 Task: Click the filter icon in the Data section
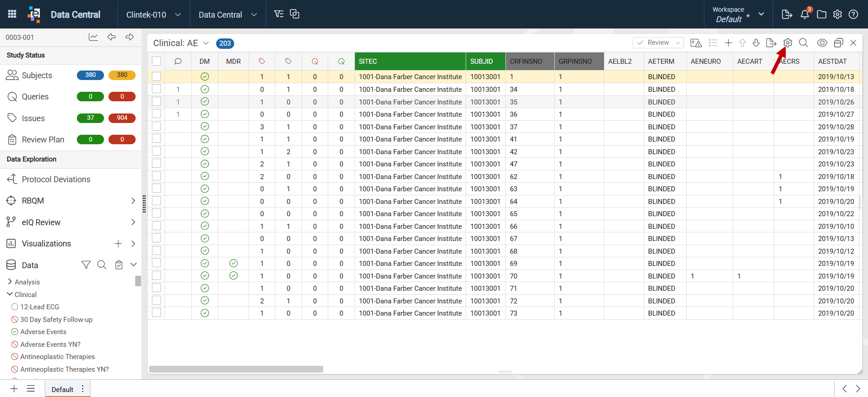coord(86,265)
